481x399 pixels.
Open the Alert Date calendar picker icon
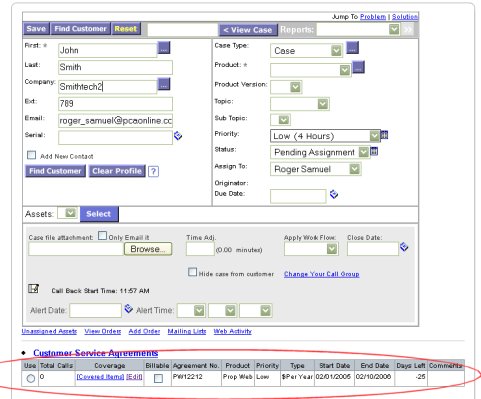(128, 309)
